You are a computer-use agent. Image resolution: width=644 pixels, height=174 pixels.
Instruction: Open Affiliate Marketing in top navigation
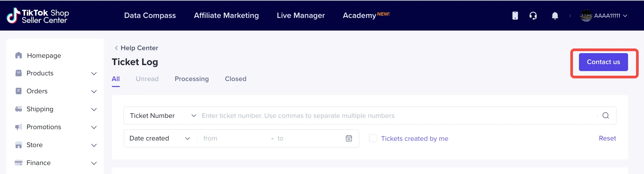tap(226, 16)
